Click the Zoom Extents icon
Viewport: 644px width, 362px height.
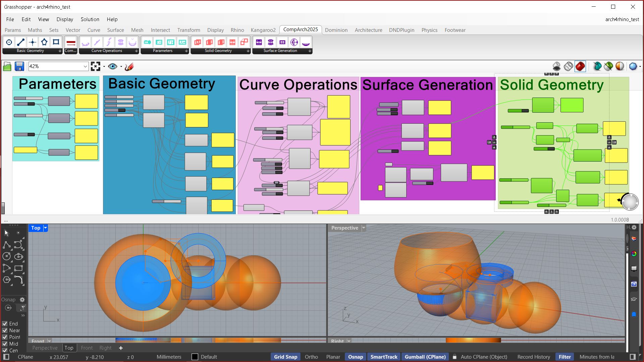(x=96, y=66)
